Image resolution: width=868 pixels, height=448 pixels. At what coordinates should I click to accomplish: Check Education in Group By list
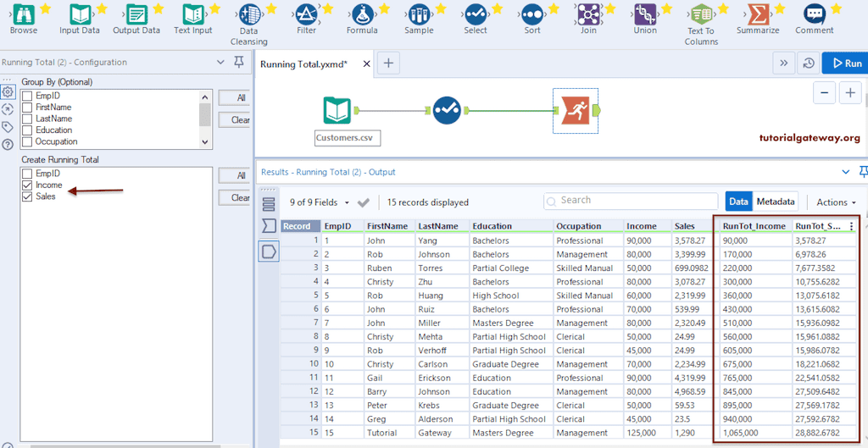pyautogui.click(x=26, y=130)
